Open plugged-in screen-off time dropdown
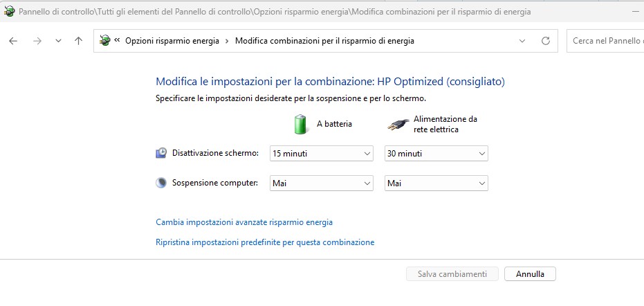The image size is (644, 306). click(x=436, y=153)
